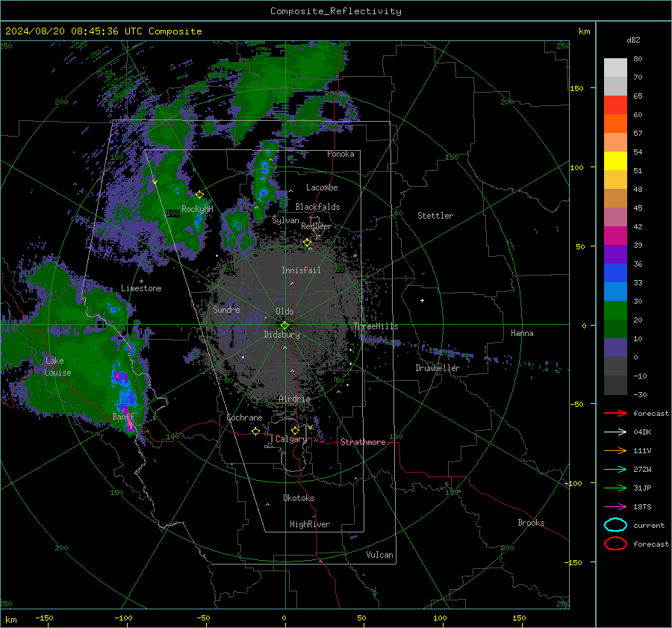Image resolution: width=672 pixels, height=628 pixels.
Task: Click the Lake Louise label
Action: click(57, 367)
